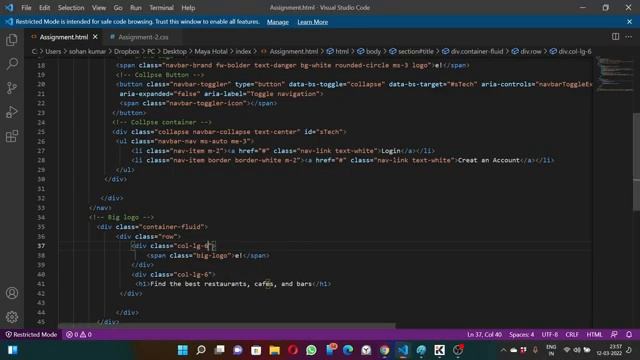Open File Explorer from taskbar
This screenshot has width=640, height=360.
click(x=275, y=350)
